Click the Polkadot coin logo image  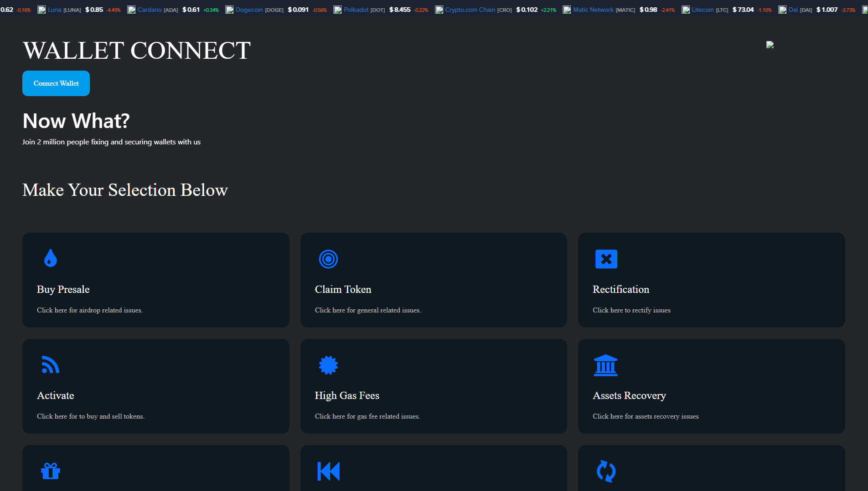337,10
